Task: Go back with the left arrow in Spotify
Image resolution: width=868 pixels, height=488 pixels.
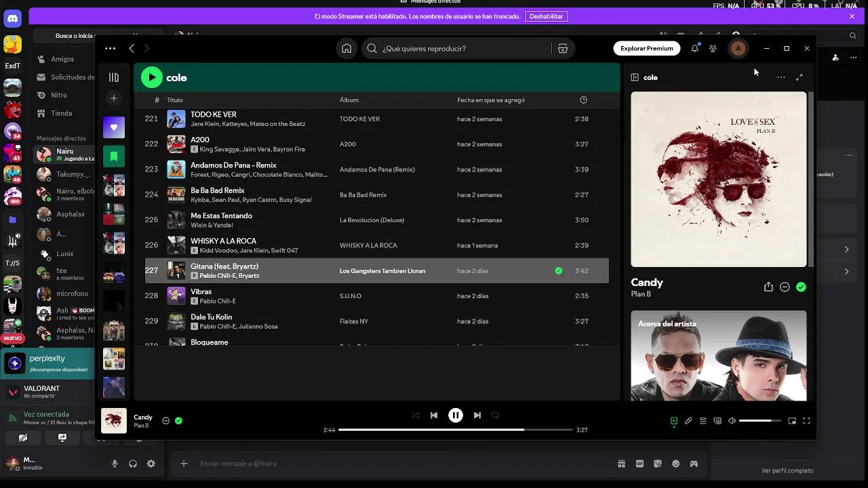Action: tap(132, 48)
